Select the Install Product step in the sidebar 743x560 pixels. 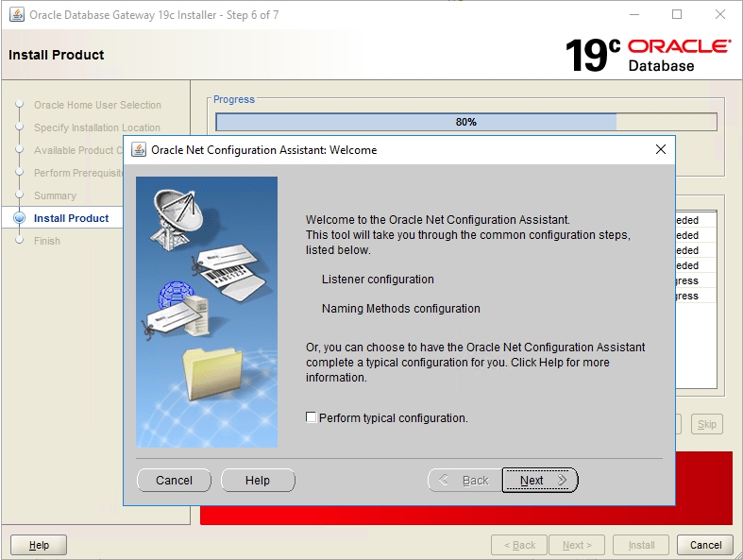[x=71, y=218]
